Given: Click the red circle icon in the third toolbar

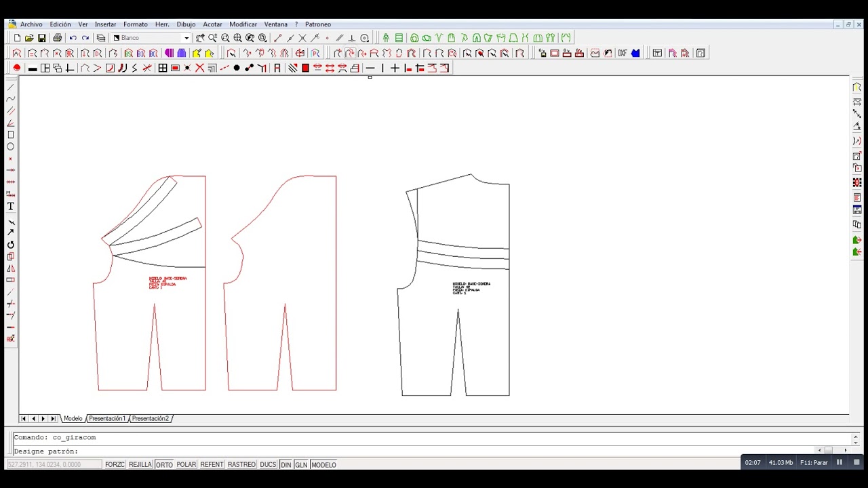Looking at the screenshot, I should click(x=17, y=68).
